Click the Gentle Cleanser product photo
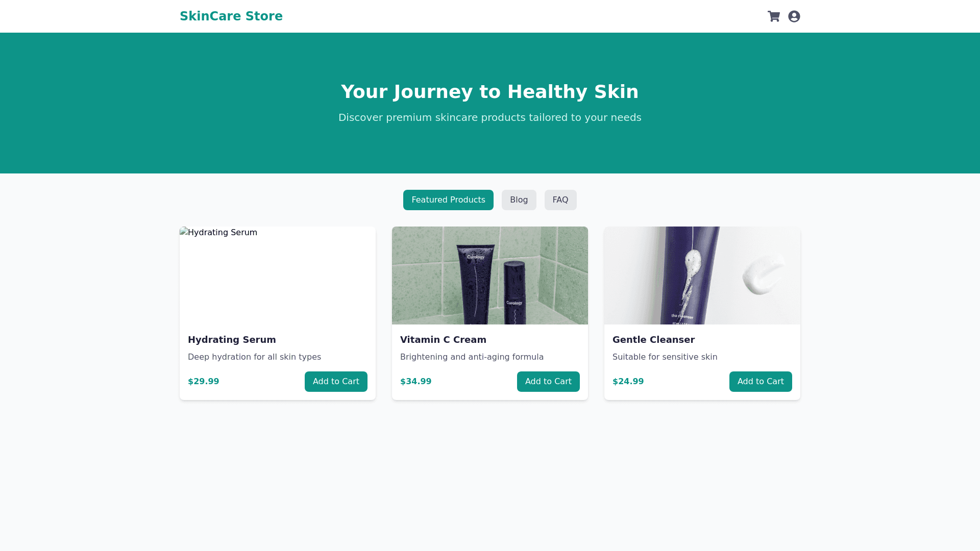 click(702, 275)
